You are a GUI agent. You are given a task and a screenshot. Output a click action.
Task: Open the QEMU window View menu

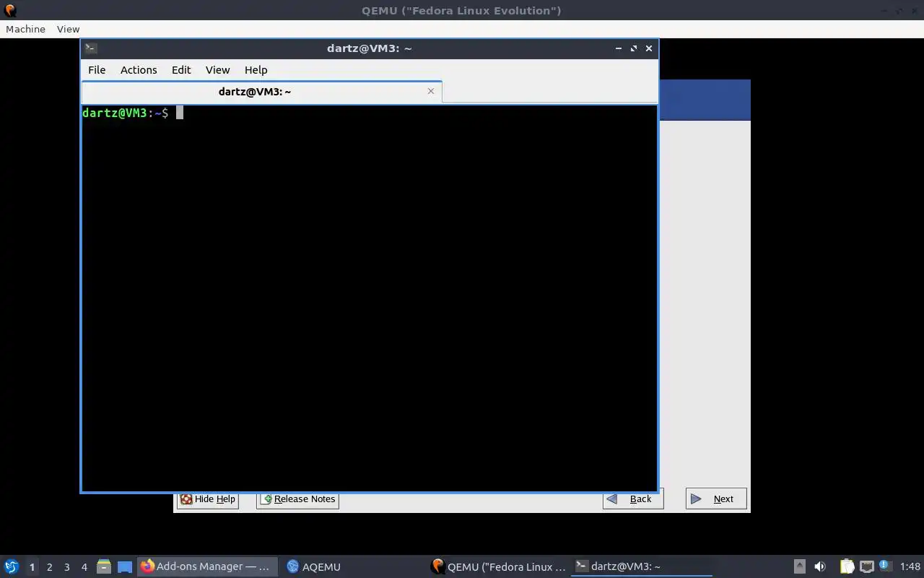point(68,29)
